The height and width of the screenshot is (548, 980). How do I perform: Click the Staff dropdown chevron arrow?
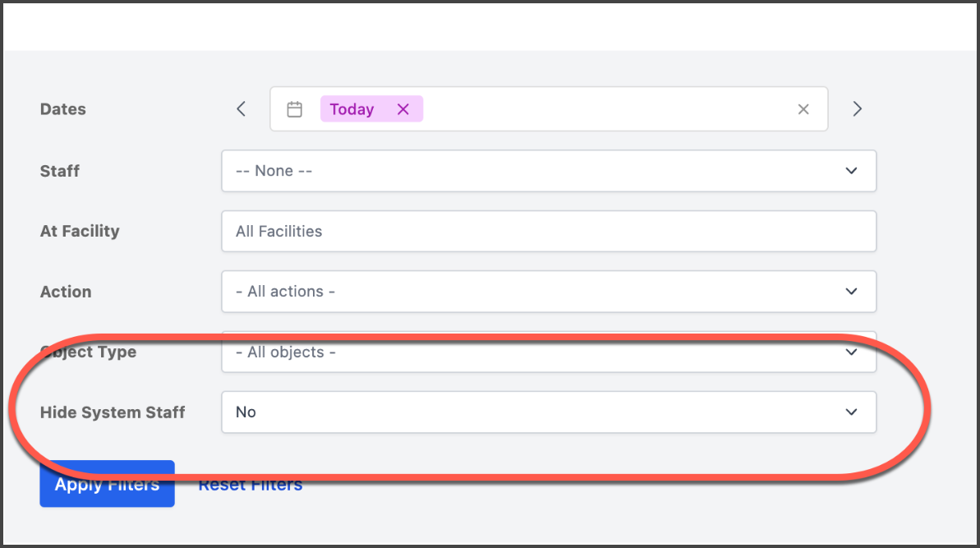point(851,171)
